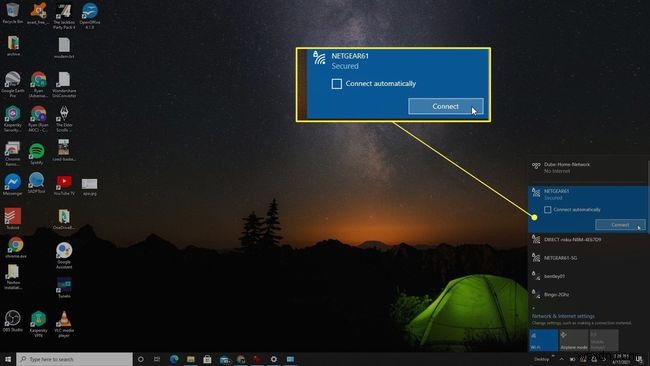Launch Chrome Remote Desktop shortcut
Viewport: 650px width, 366px height.
(x=13, y=153)
